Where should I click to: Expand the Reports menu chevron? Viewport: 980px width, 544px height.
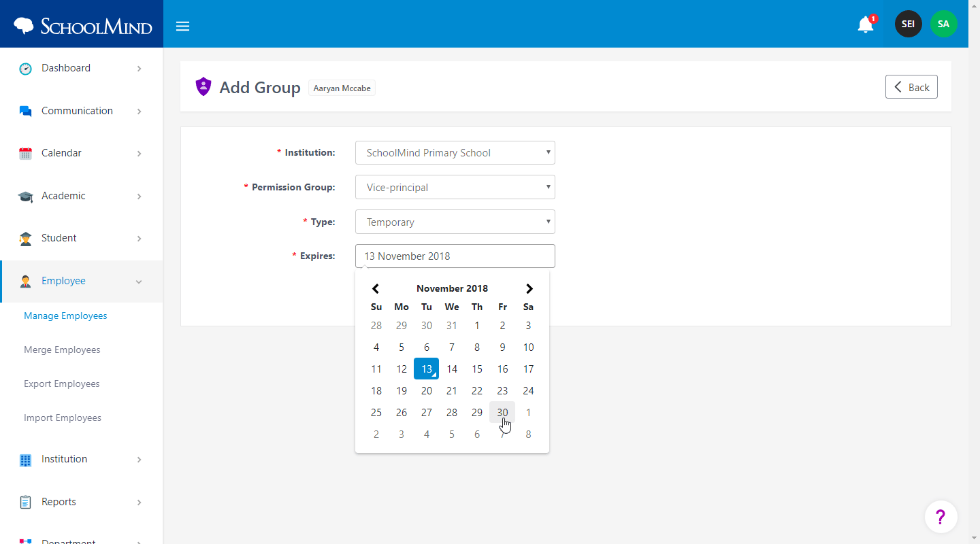point(139,502)
